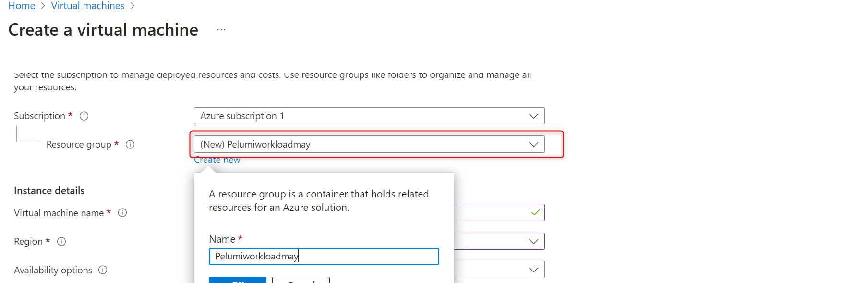Cancel the new resource group popup

[301, 280]
